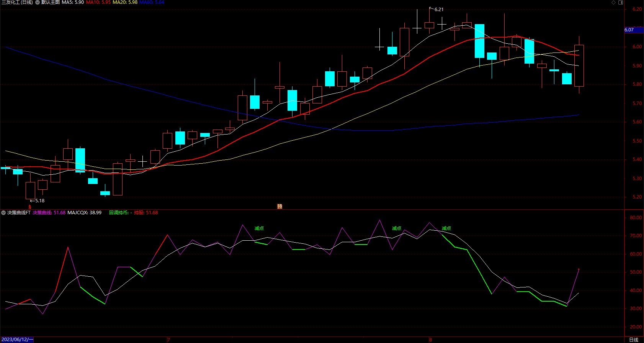The image size is (644, 343).
Task: Select the MA60: 5.64 legend
Action: 152,2
